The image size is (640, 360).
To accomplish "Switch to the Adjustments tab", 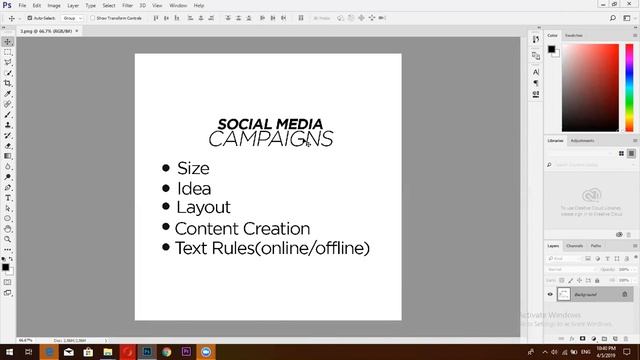I will coord(582,140).
